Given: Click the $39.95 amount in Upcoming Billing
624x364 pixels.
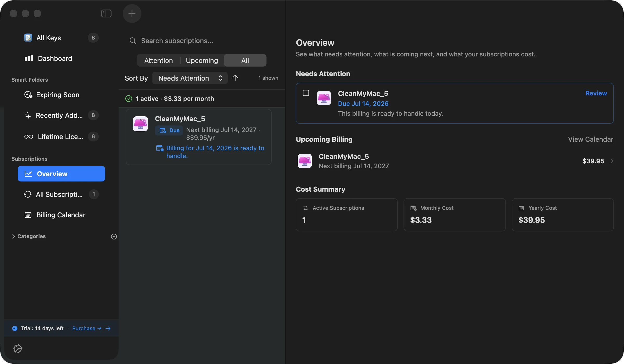Looking at the screenshot, I should click(593, 161).
